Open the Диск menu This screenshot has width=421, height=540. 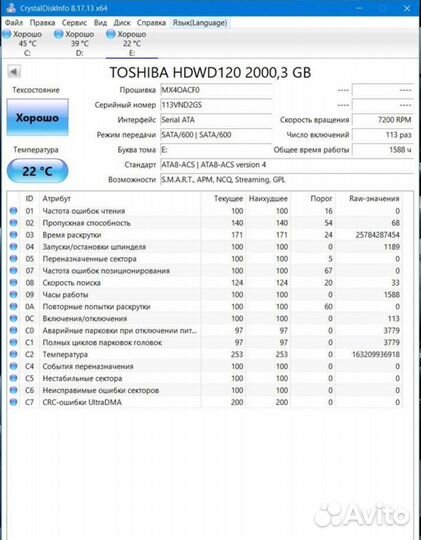pos(122,23)
